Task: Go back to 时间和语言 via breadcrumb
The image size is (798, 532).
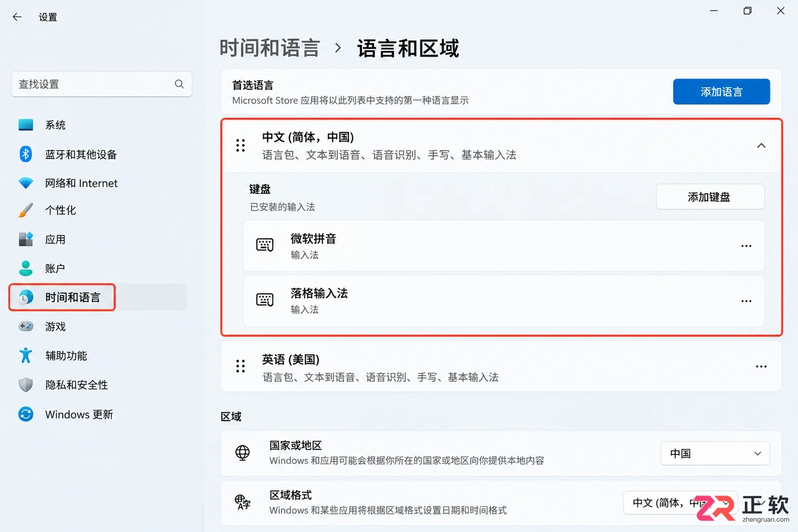Action: click(x=270, y=48)
